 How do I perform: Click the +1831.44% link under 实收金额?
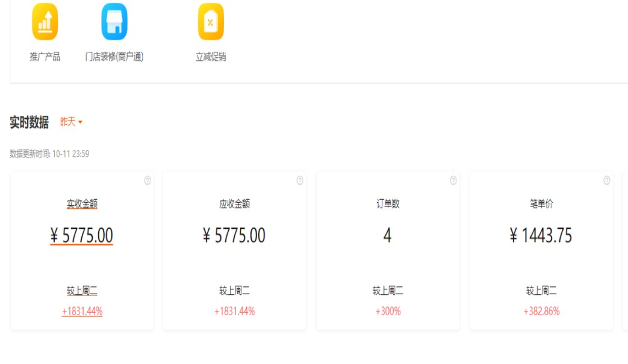pyautogui.click(x=82, y=312)
